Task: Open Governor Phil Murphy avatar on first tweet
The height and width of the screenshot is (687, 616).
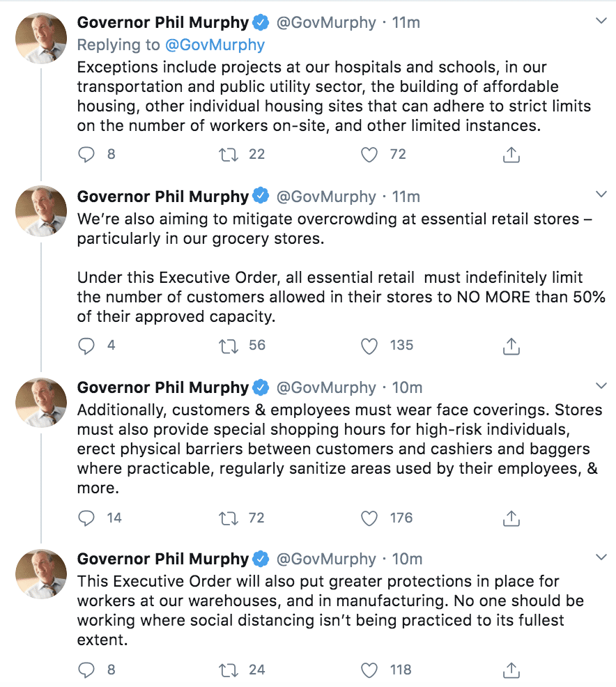Action: point(41,38)
